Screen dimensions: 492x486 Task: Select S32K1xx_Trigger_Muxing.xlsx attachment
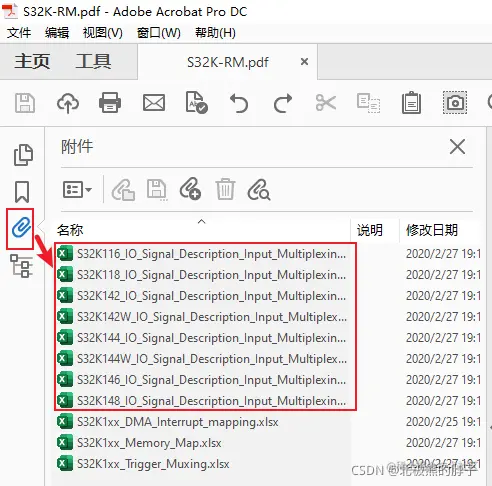tap(153, 464)
